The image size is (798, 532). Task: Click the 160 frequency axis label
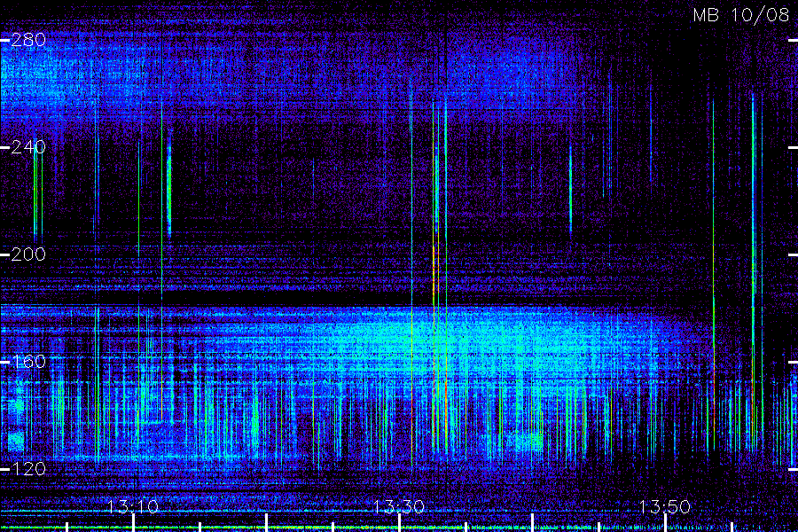point(28,362)
